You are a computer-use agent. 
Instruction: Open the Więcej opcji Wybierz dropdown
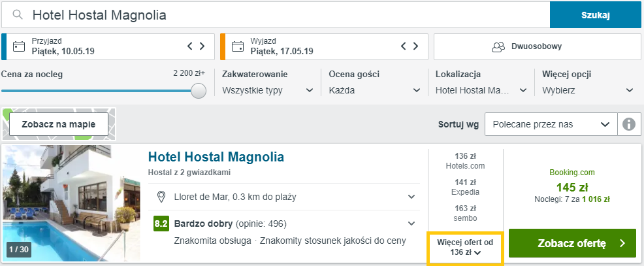[x=588, y=90]
